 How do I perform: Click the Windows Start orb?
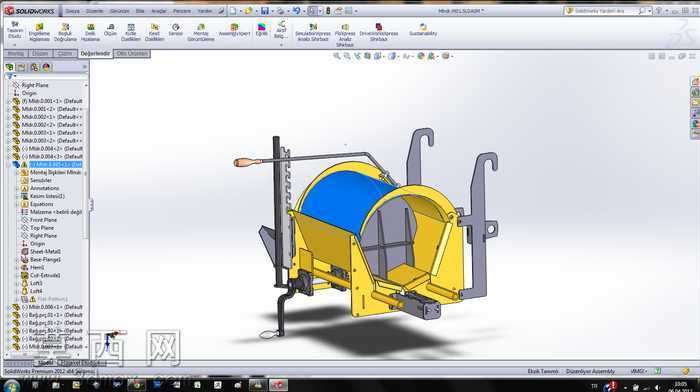click(12, 385)
